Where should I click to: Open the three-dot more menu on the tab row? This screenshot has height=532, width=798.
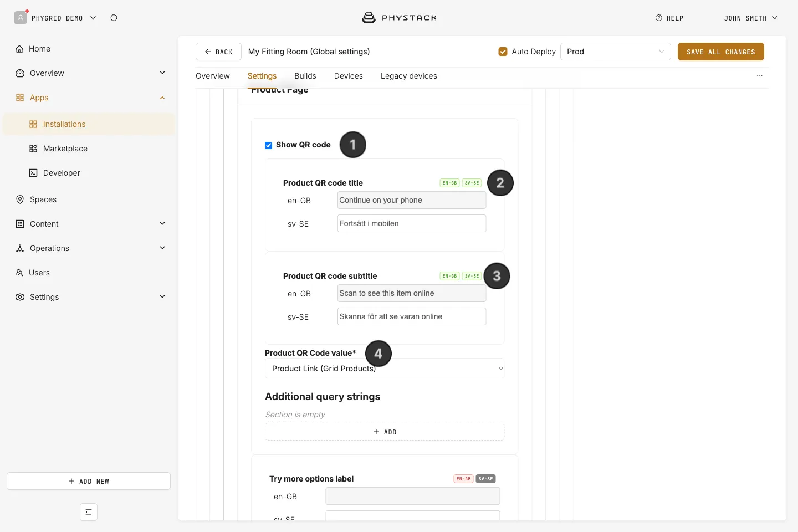tap(760, 76)
